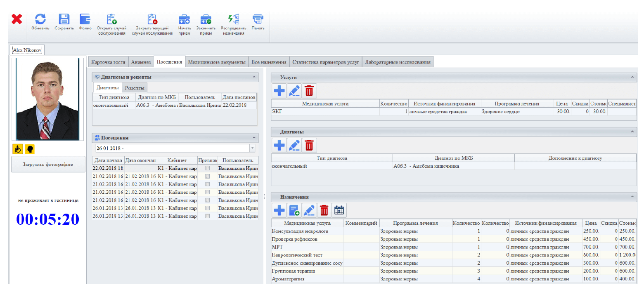
Task: Select the Диагнозы sub-tab
Action: pos(107,87)
